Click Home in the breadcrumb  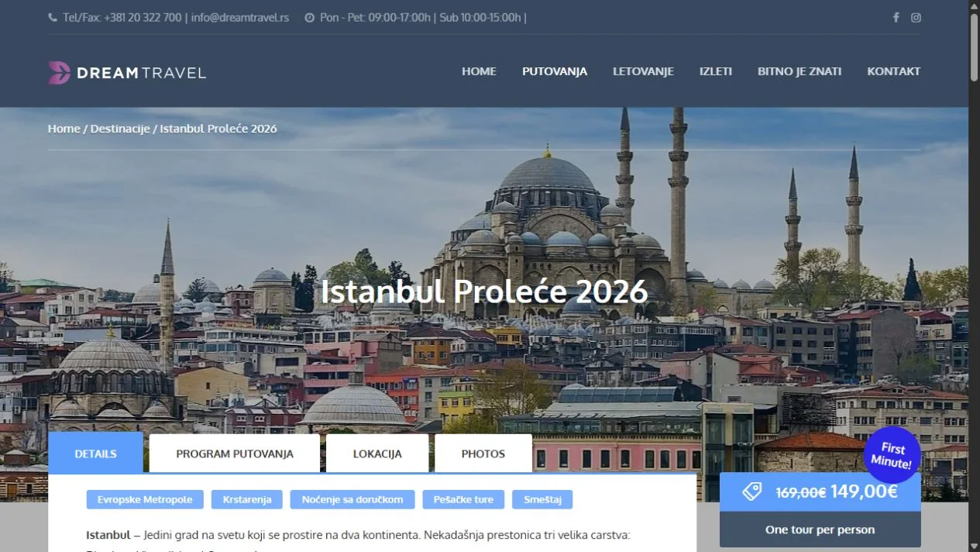tap(64, 129)
